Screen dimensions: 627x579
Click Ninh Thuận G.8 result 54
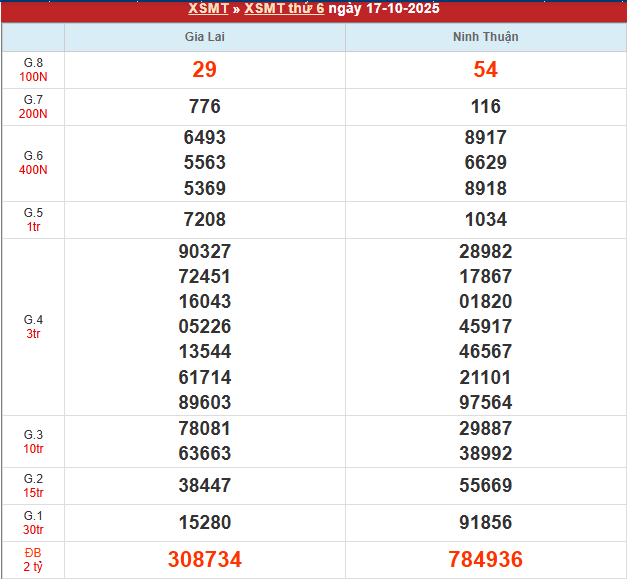coord(485,70)
